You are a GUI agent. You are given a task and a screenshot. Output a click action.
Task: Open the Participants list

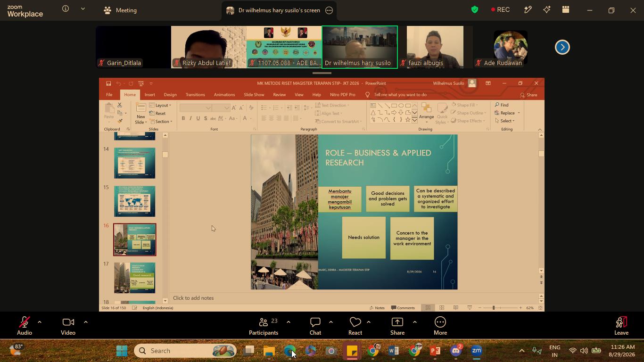pos(264,322)
